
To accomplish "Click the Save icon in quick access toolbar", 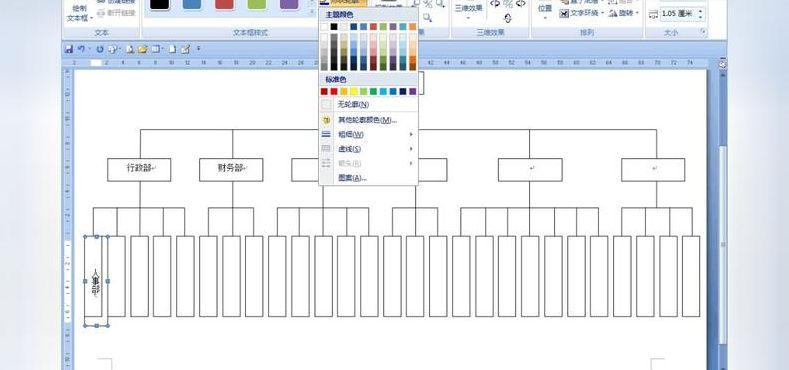I will tap(69, 49).
